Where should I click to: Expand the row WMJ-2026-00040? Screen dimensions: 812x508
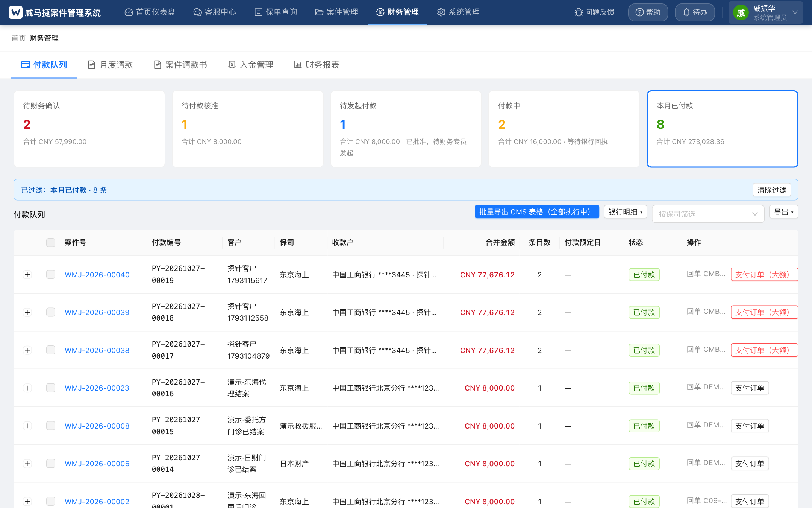[x=27, y=275]
